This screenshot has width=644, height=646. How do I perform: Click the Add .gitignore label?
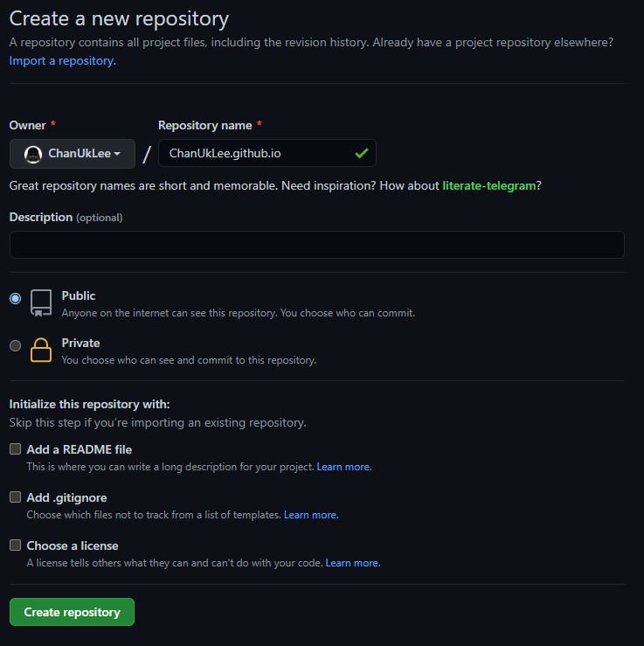[x=66, y=497]
